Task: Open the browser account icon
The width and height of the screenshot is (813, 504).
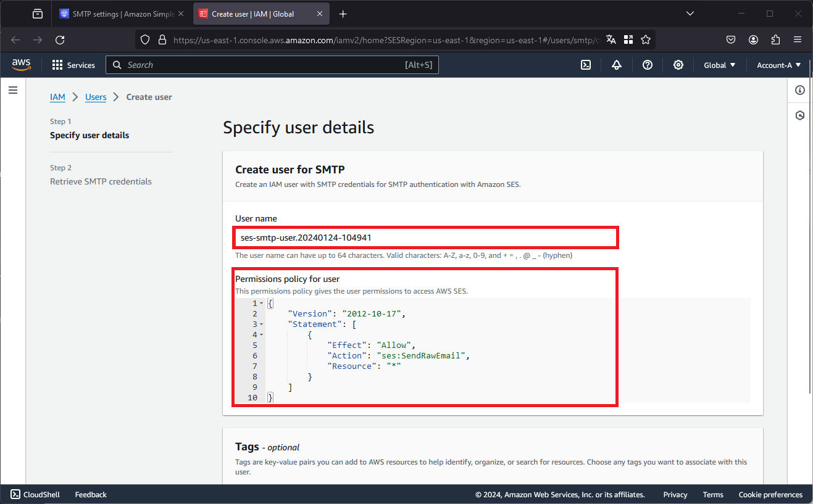Action: (x=753, y=39)
